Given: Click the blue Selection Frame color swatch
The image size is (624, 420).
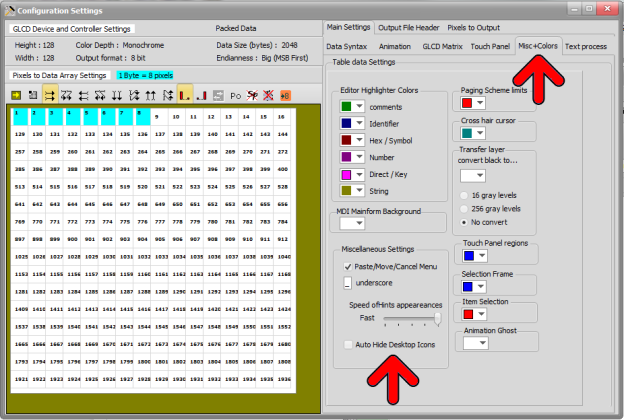Looking at the screenshot, I should point(468,286).
